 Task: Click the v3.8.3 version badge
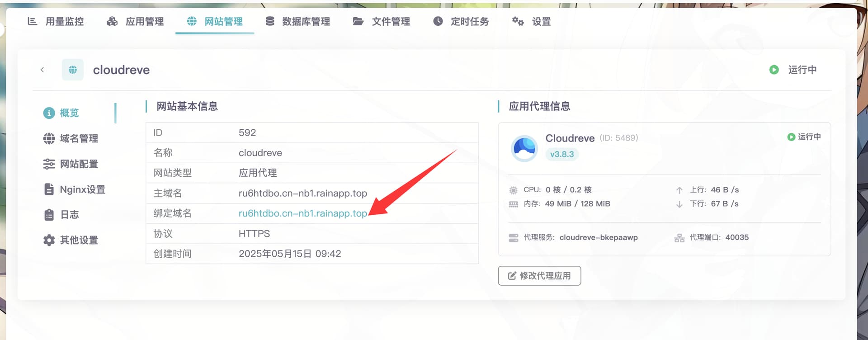pyautogui.click(x=562, y=154)
